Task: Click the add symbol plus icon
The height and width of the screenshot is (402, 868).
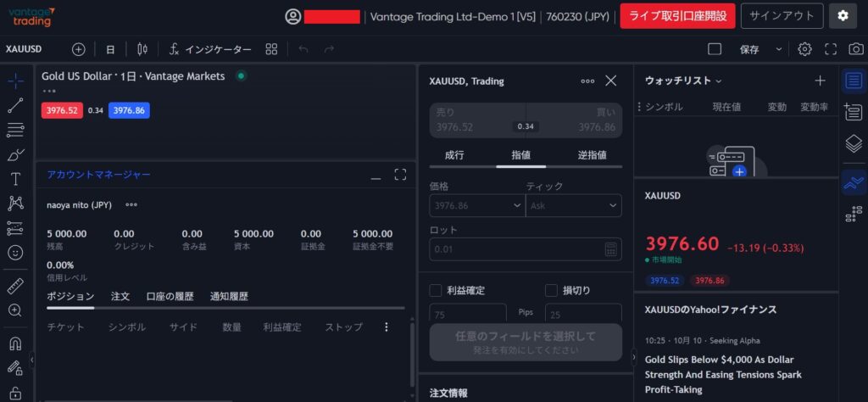Action: (x=79, y=49)
